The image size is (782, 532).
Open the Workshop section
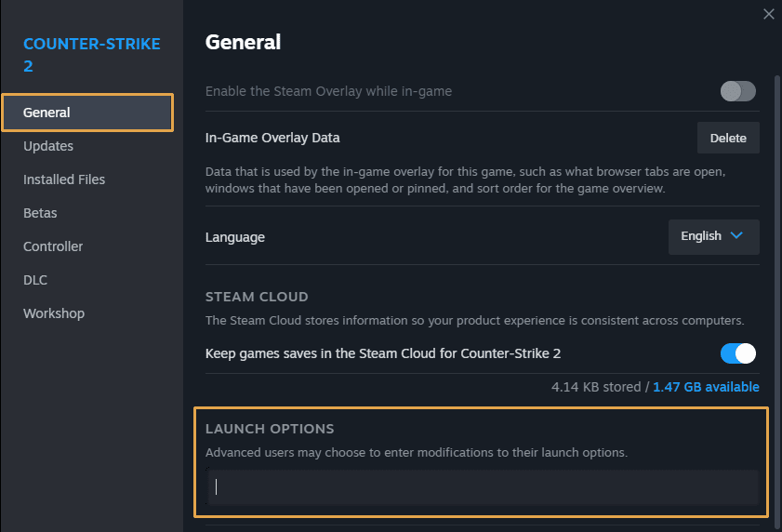click(x=54, y=313)
